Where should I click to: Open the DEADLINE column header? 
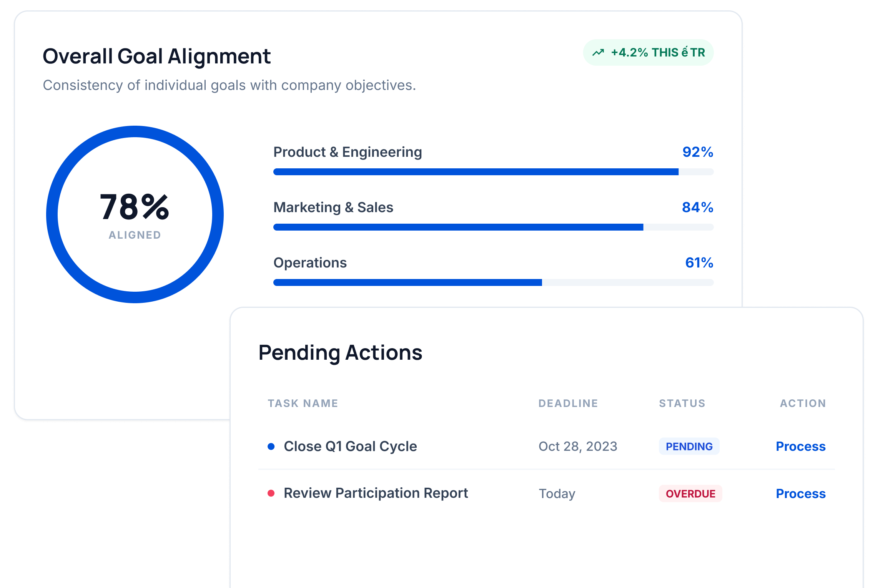568,403
